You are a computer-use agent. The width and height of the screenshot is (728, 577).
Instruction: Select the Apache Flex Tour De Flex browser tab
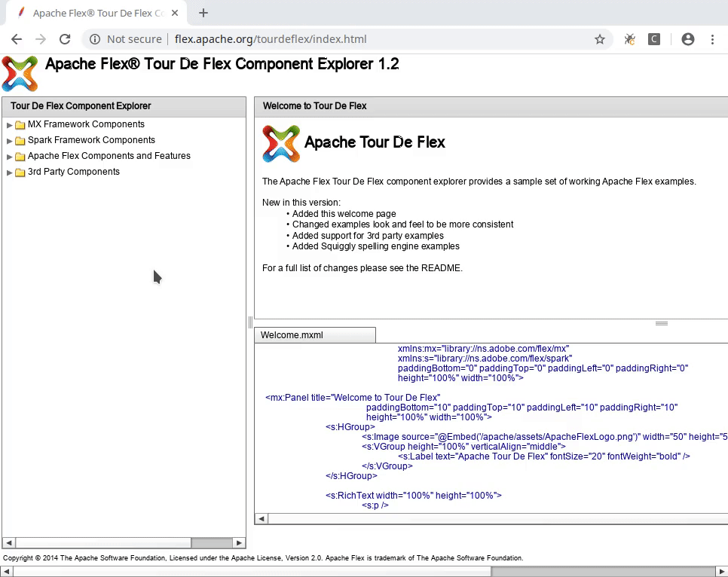pyautogui.click(x=95, y=13)
